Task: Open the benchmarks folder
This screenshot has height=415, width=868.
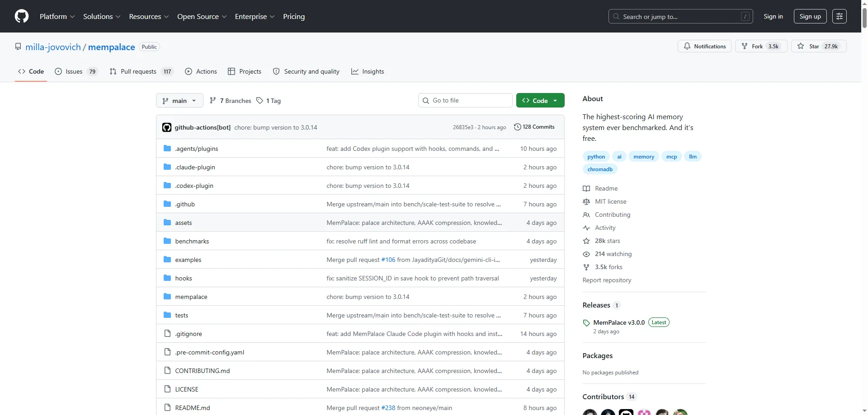Action: click(x=192, y=241)
